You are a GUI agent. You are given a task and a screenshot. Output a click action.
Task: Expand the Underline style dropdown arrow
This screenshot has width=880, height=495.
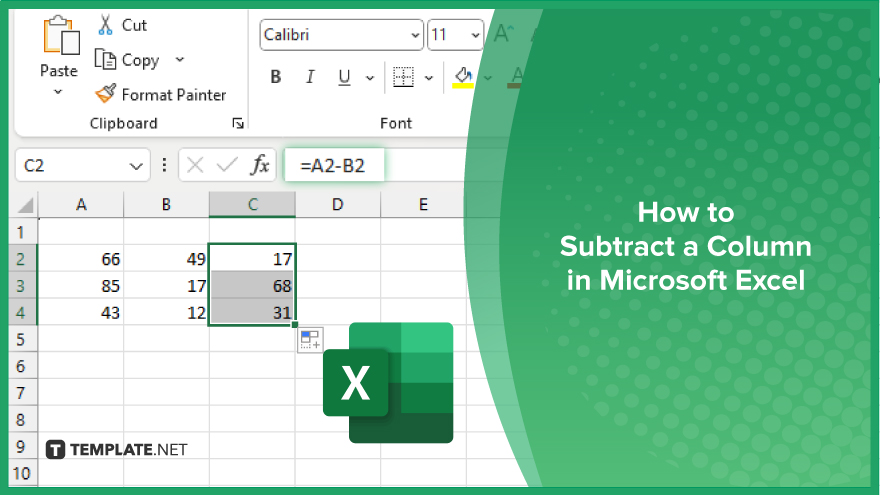coord(370,77)
